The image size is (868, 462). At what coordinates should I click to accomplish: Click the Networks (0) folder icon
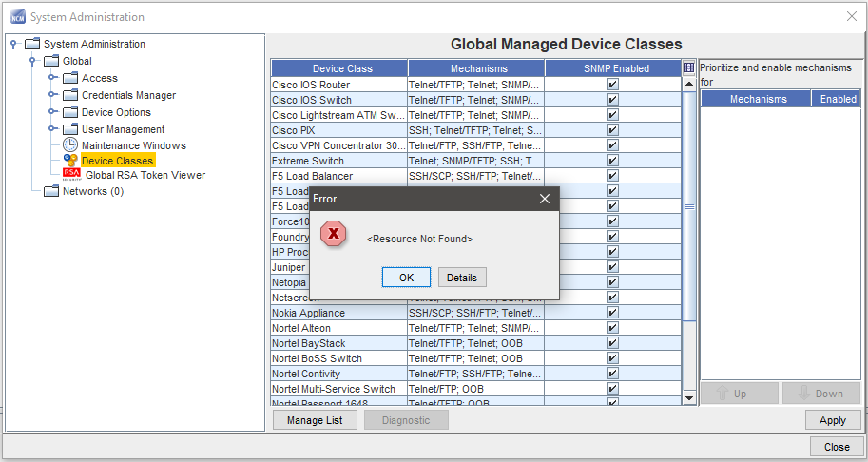coord(51,191)
